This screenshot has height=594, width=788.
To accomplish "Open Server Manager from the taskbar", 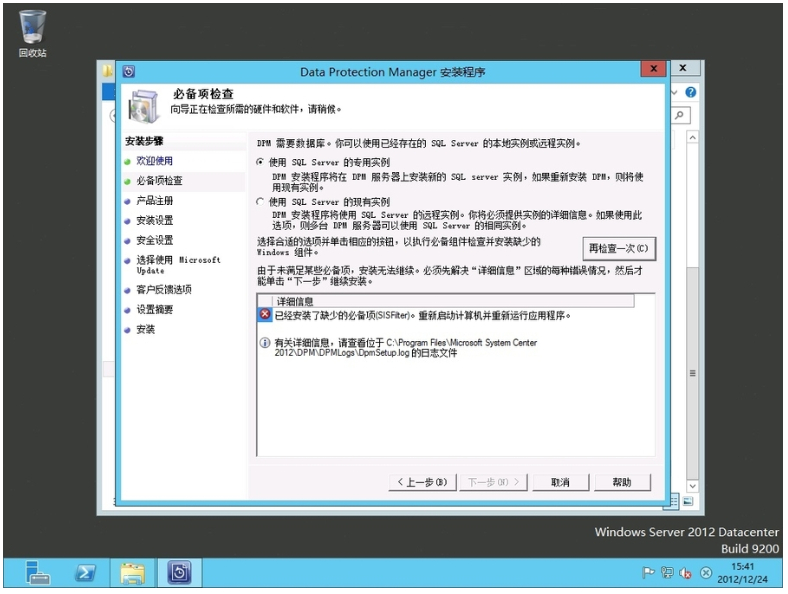I will tap(38, 573).
